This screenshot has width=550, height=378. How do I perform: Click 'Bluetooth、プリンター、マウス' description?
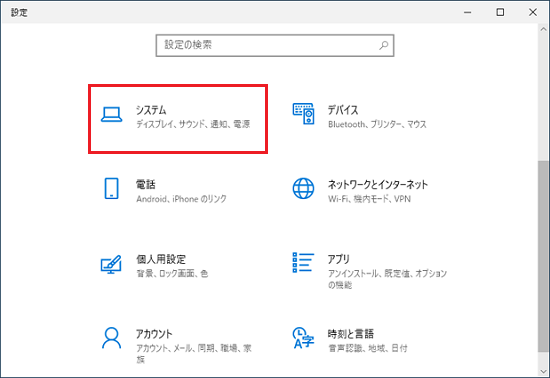coord(377,124)
